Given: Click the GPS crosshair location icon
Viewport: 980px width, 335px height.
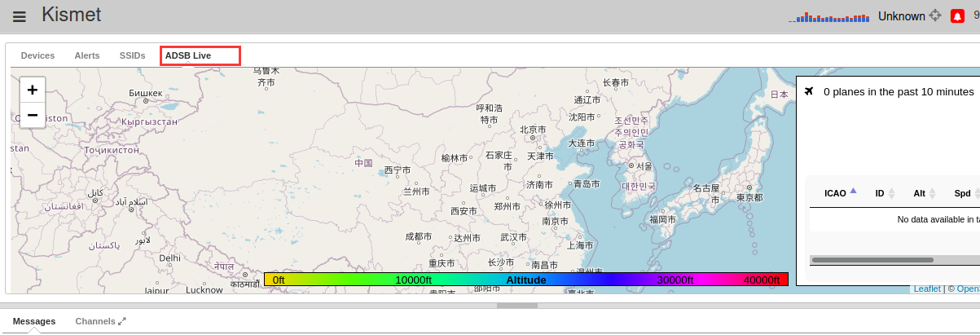Looking at the screenshot, I should tap(935, 15).
